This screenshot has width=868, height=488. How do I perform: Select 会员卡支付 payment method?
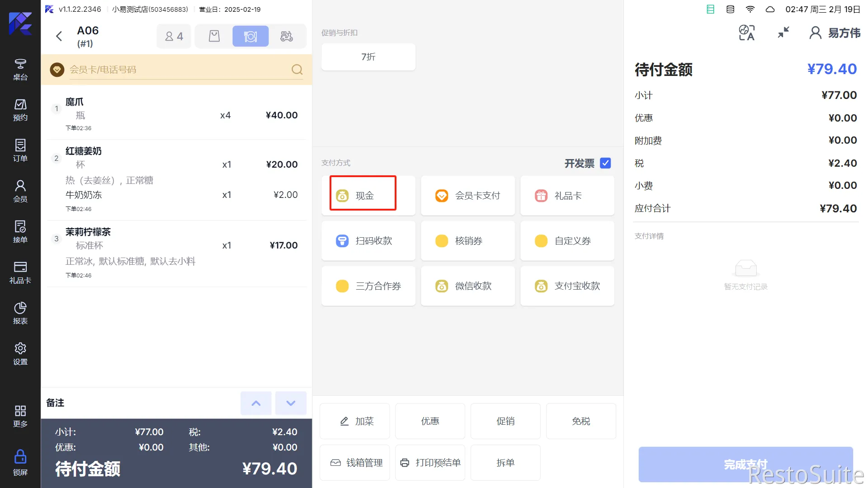pyautogui.click(x=467, y=196)
